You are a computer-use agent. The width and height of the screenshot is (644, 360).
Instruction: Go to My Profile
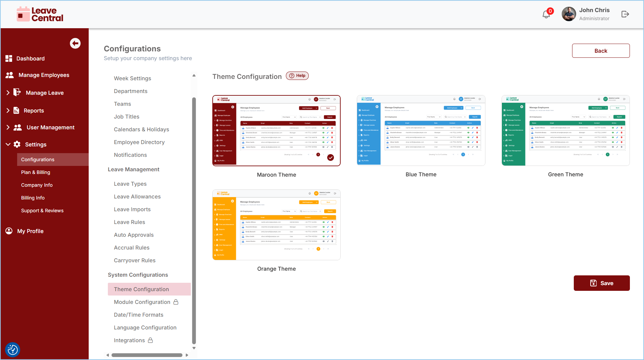[x=30, y=231]
